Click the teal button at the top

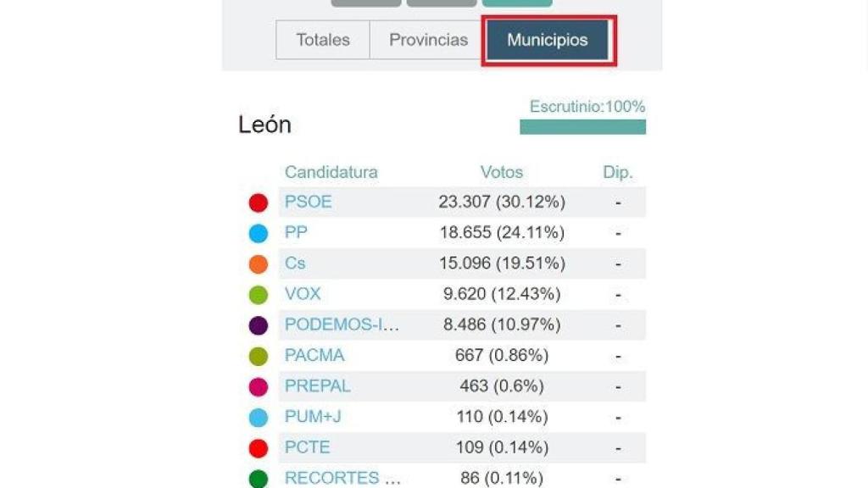(517, 2)
